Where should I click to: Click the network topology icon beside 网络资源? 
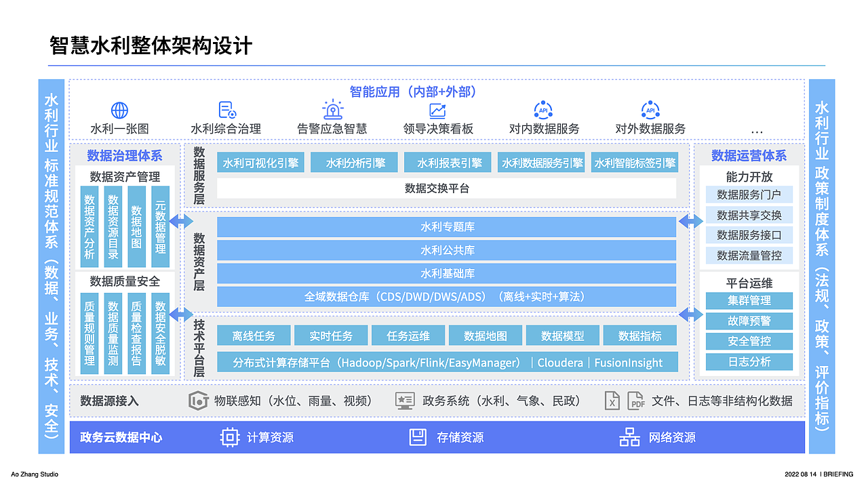(629, 437)
